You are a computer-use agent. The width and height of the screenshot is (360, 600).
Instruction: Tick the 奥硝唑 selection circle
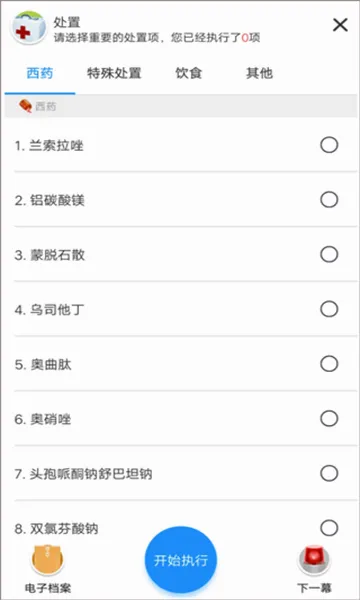click(x=329, y=419)
